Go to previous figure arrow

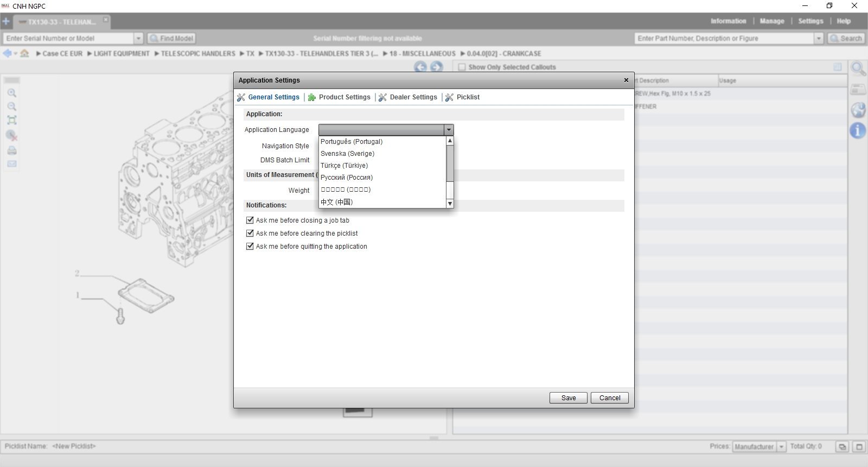pyautogui.click(x=420, y=67)
